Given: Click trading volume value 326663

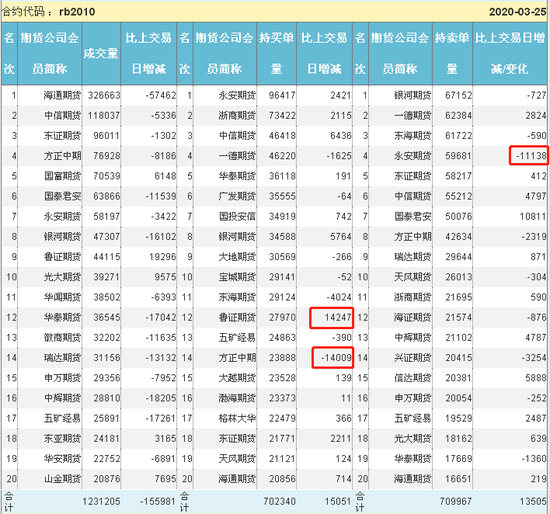Looking at the screenshot, I should click(104, 95).
